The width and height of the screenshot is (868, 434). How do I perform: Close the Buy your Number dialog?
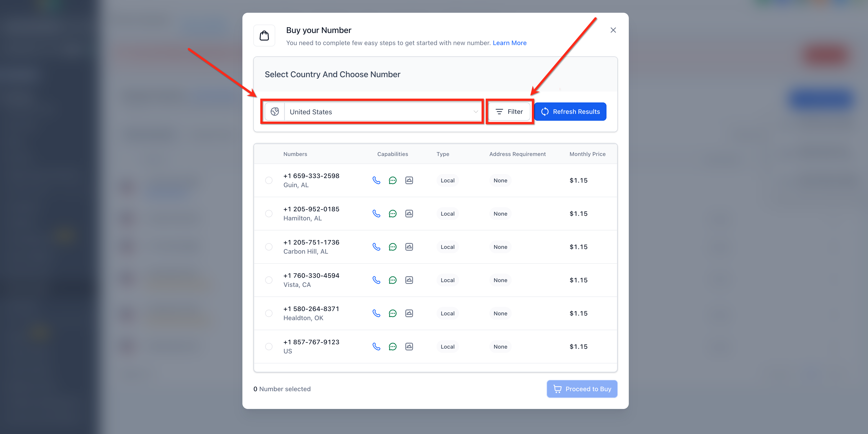613,30
